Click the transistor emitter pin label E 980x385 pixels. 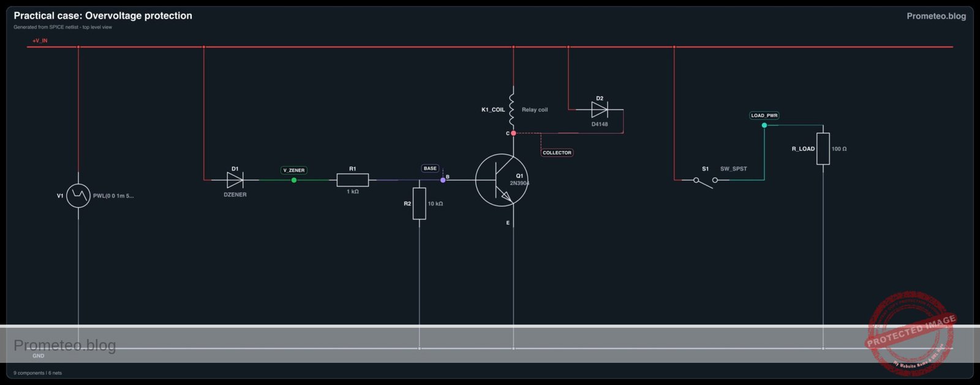pyautogui.click(x=508, y=223)
